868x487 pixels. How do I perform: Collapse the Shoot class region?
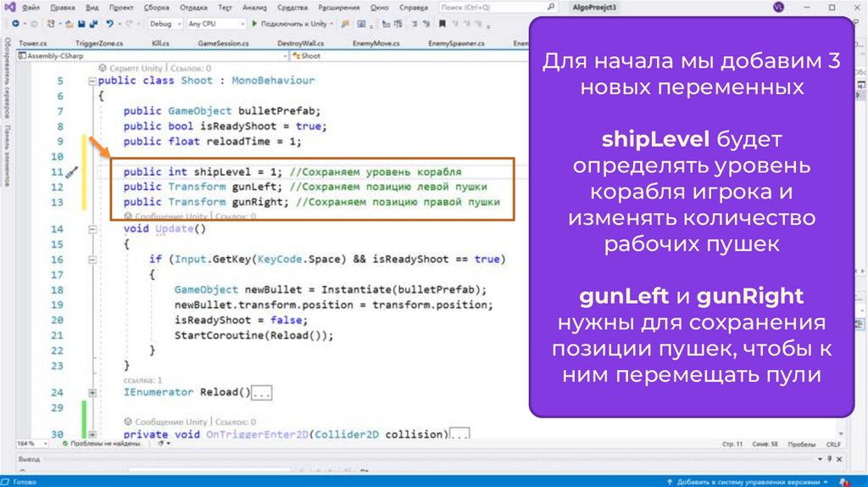[92, 81]
